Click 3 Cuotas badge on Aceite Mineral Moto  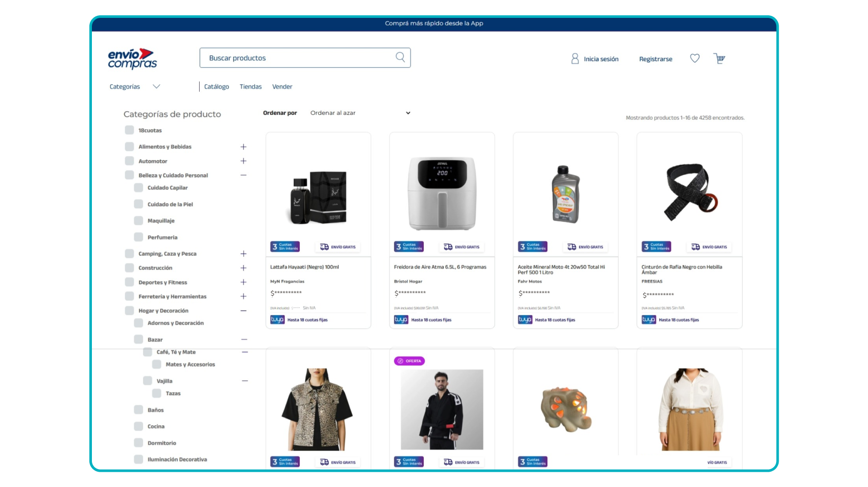pos(533,247)
